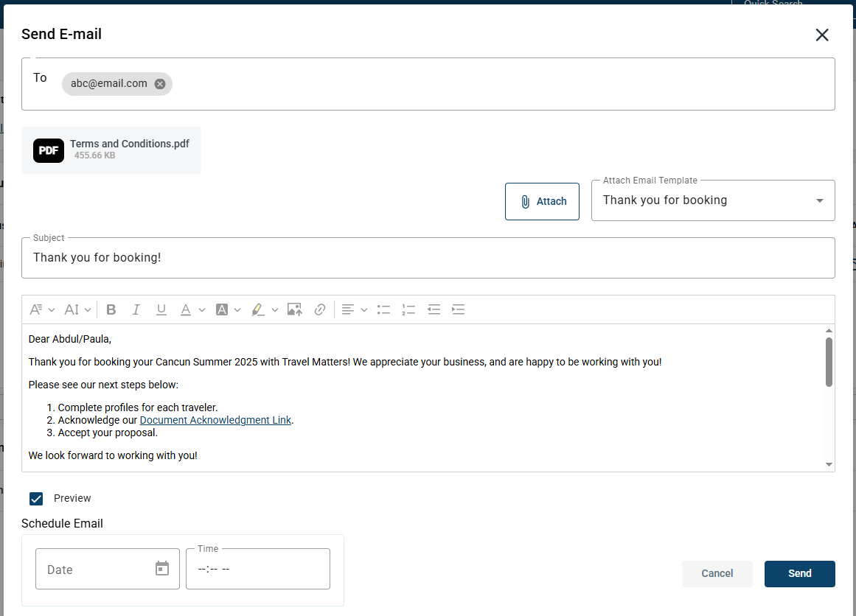
Task: Expand the background color dropdown arrow
Action: (237, 310)
